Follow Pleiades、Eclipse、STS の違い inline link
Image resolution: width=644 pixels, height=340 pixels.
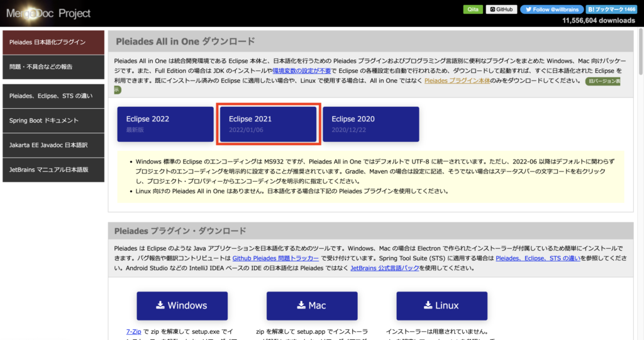coord(538,258)
